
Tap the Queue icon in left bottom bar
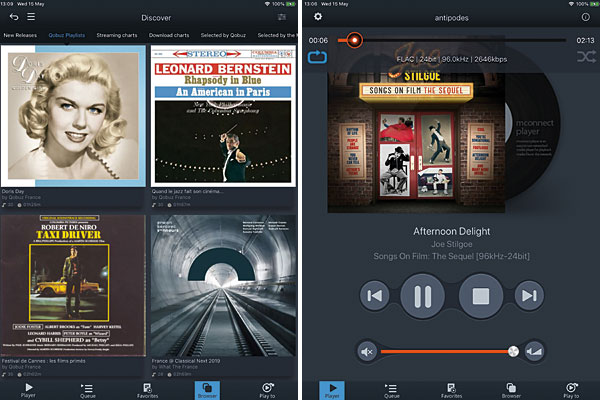[88, 390]
